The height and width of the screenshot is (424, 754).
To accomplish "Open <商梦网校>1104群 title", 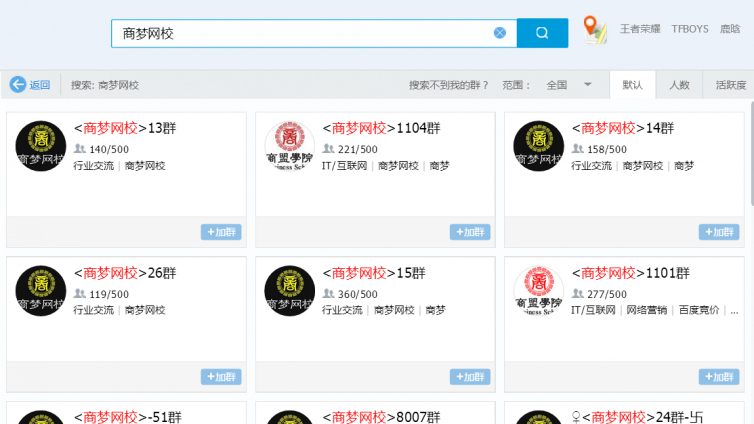I will [381, 128].
